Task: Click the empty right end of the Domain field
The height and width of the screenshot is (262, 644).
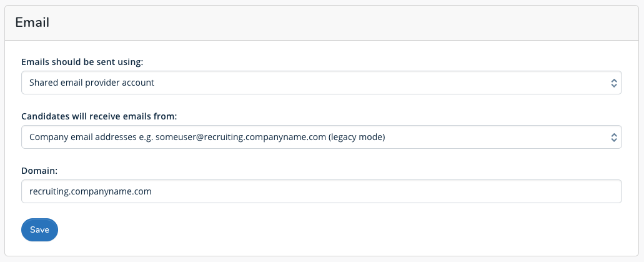Action: tap(562, 192)
